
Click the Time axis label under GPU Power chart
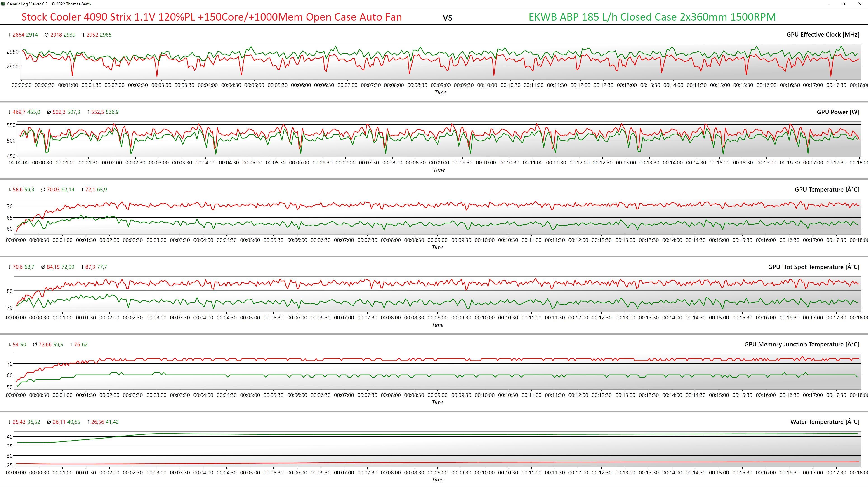(439, 170)
